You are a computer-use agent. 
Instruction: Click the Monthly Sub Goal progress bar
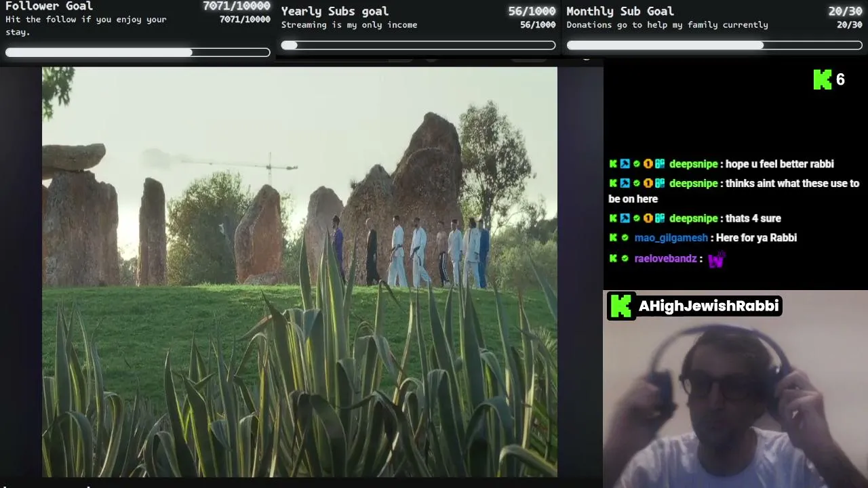[x=715, y=45]
